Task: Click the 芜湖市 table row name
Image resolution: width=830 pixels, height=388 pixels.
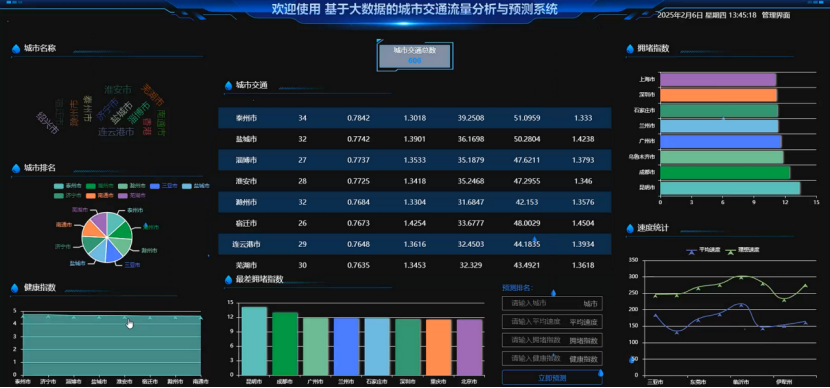Action: tap(247, 265)
